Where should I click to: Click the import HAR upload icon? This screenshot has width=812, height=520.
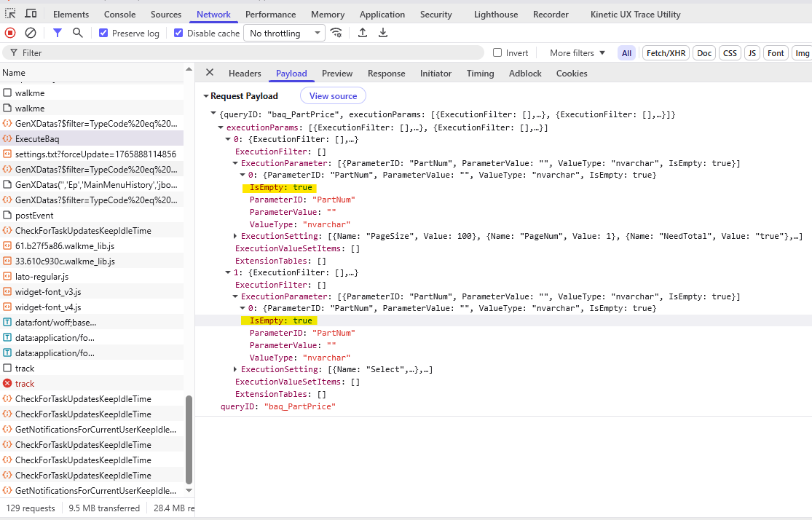[363, 33]
